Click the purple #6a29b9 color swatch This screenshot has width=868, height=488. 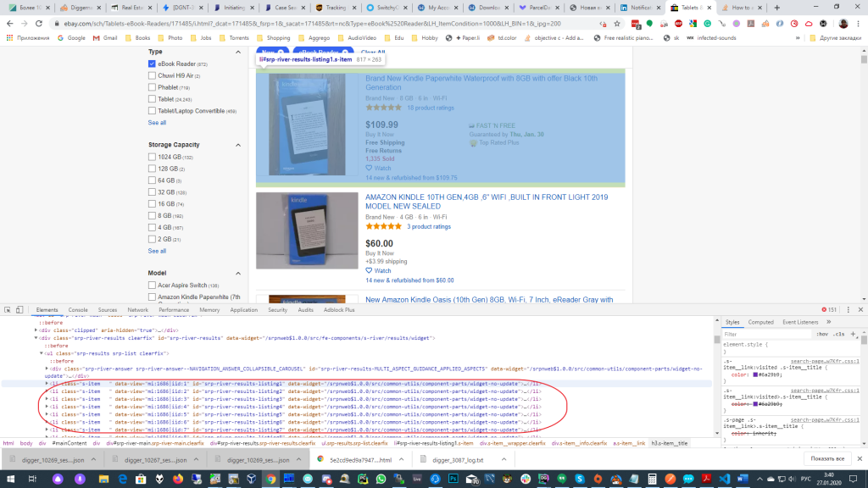[755, 374]
